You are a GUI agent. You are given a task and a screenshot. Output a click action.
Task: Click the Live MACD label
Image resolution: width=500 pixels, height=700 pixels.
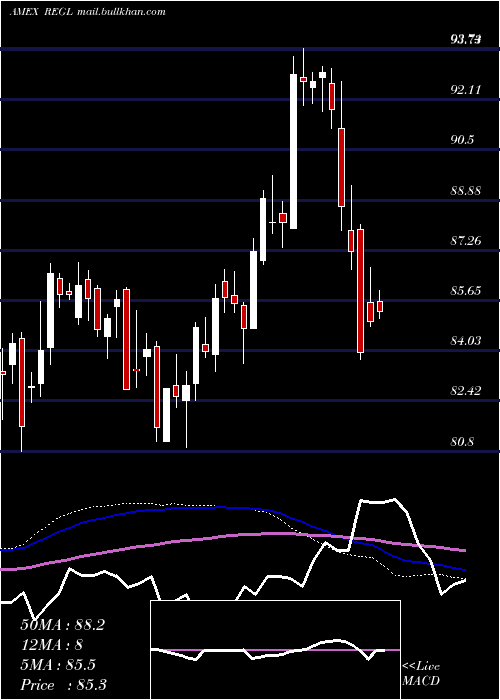pos(421,674)
